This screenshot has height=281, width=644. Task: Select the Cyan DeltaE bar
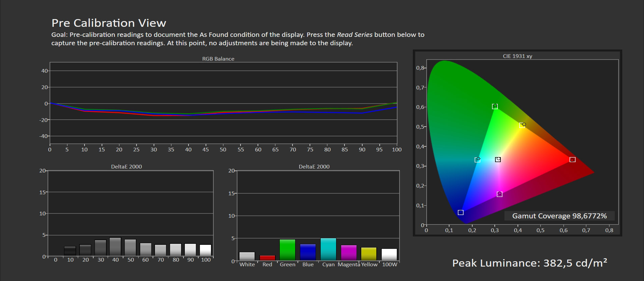click(x=328, y=249)
